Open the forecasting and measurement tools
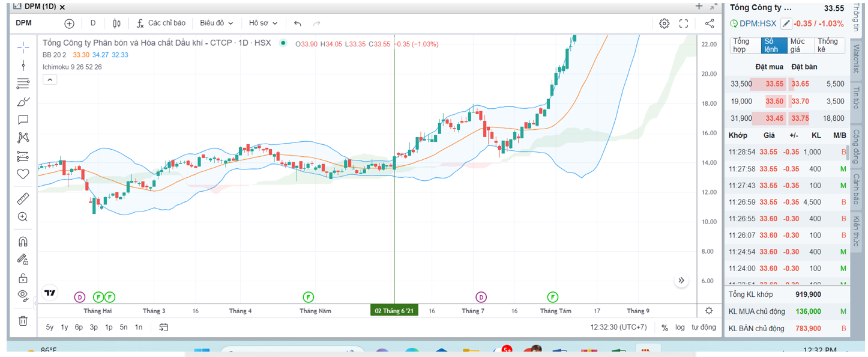Viewport: 868px width, 357px height. tap(23, 156)
